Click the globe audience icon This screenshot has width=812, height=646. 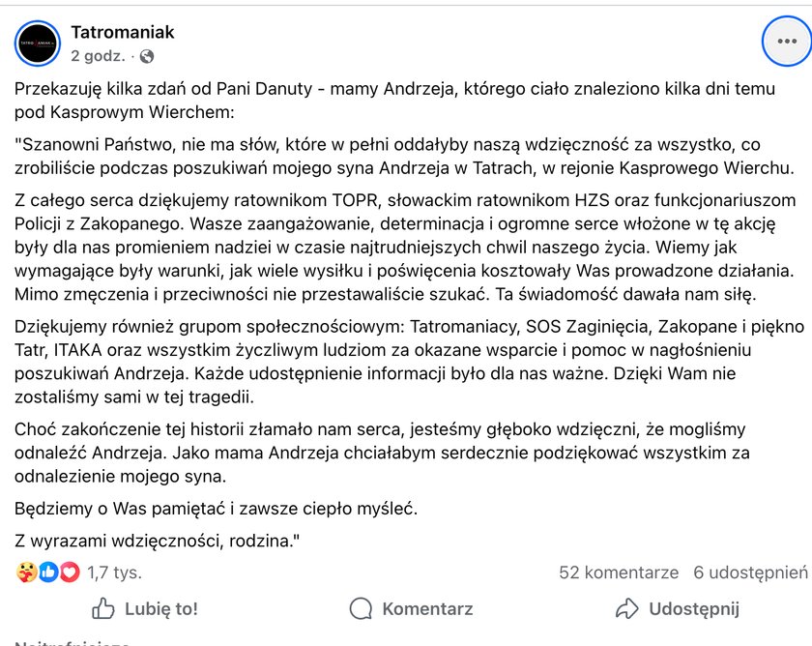click(x=147, y=56)
